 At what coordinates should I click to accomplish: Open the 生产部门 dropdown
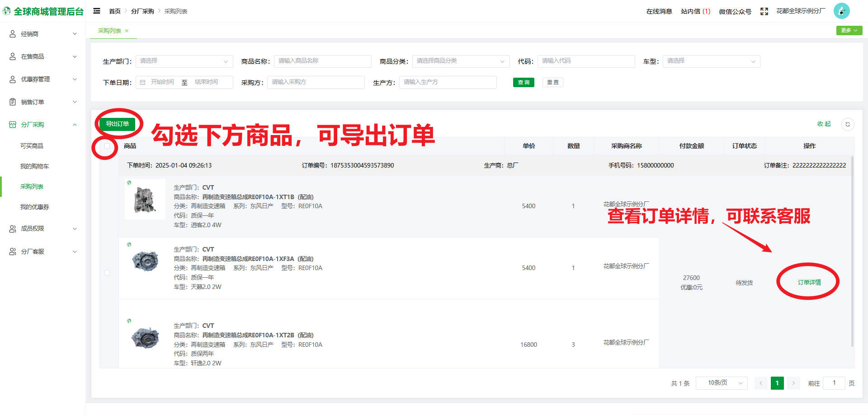tap(184, 61)
